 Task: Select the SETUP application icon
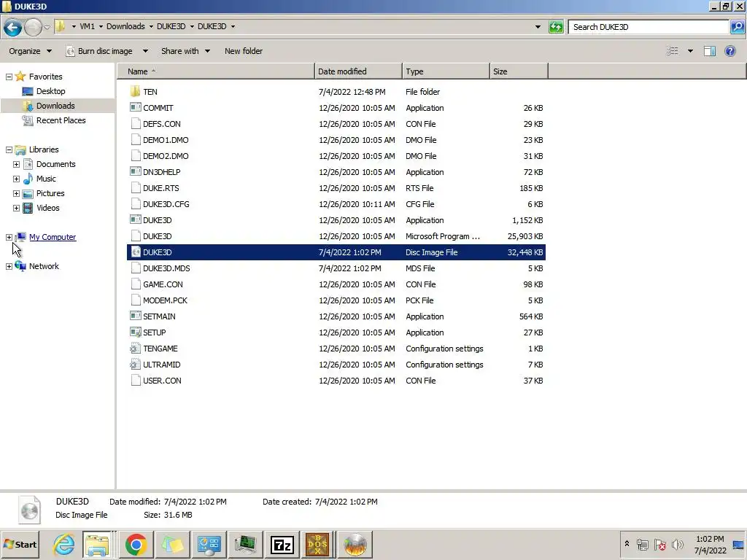coord(135,332)
